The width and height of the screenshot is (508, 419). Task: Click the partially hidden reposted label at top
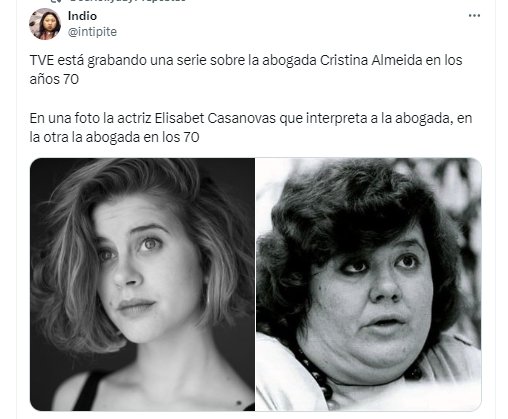click(127, 1)
